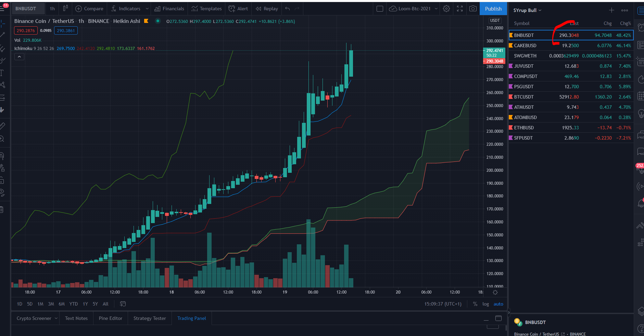Expand the Indicators favorites dropdown arrow

click(x=147, y=9)
